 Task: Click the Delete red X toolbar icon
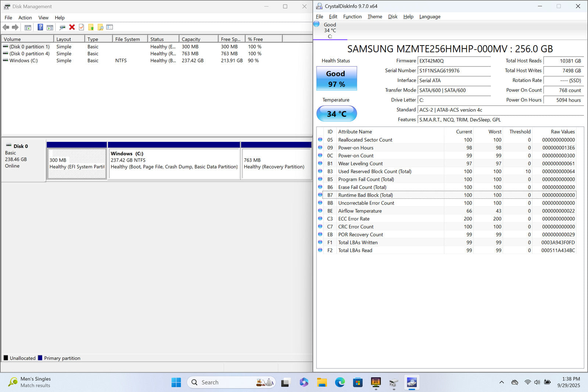tap(72, 27)
